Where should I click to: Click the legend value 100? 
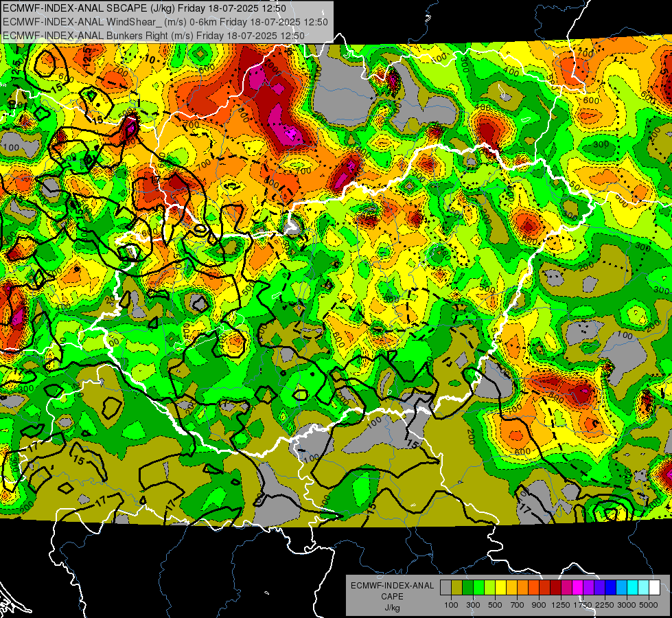(451, 605)
